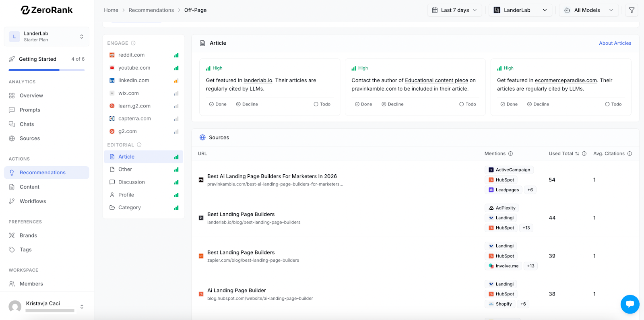644x320 pixels.
Task: Decline the landerlab.io recommendation
Action: (x=247, y=104)
